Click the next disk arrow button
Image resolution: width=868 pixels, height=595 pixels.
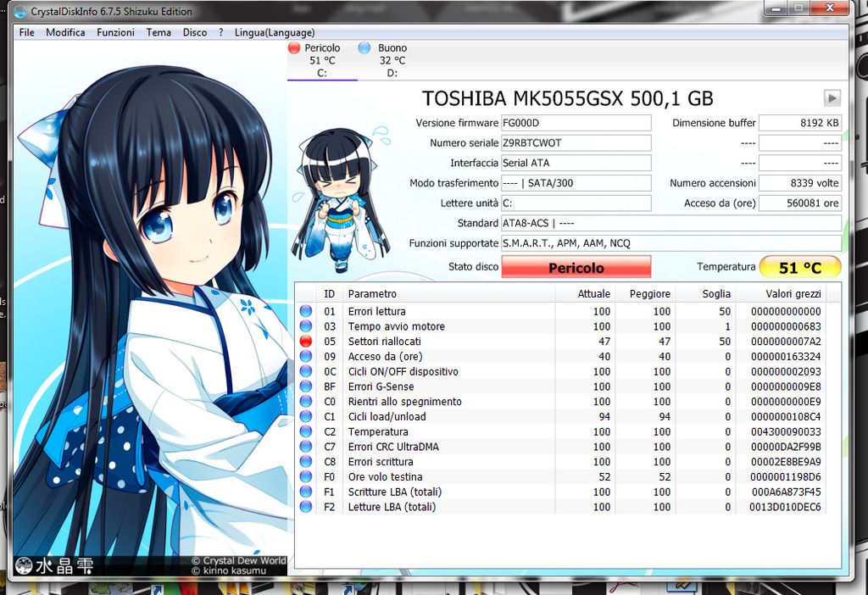click(832, 97)
